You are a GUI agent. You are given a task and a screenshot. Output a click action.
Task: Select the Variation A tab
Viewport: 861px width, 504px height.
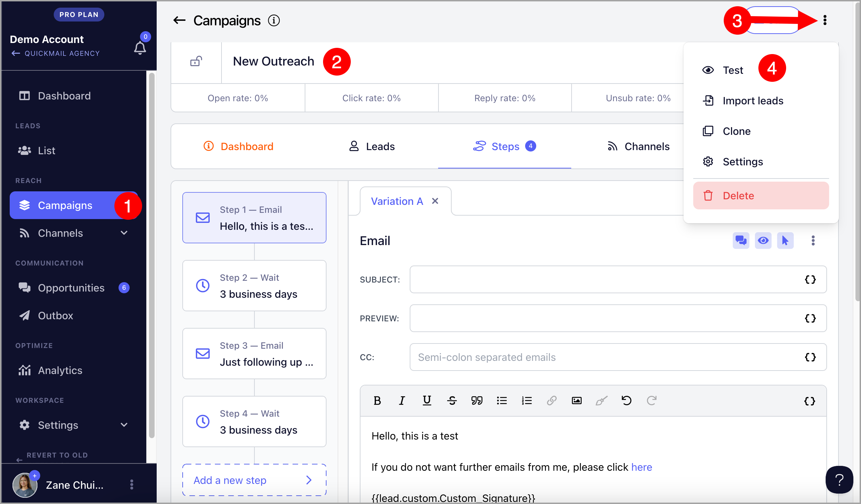click(x=397, y=201)
